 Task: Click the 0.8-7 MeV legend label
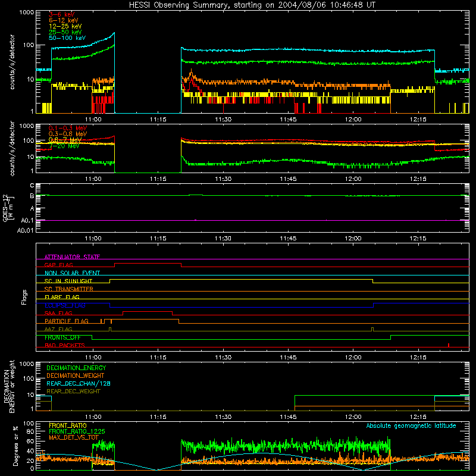pos(65,140)
